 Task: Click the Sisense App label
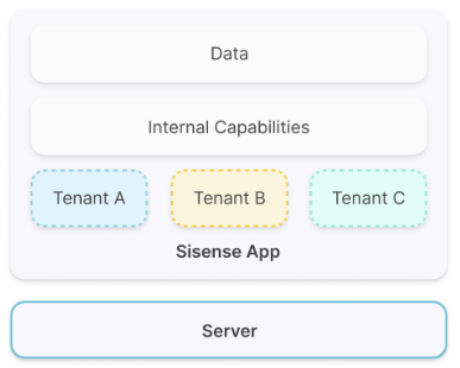(x=228, y=252)
